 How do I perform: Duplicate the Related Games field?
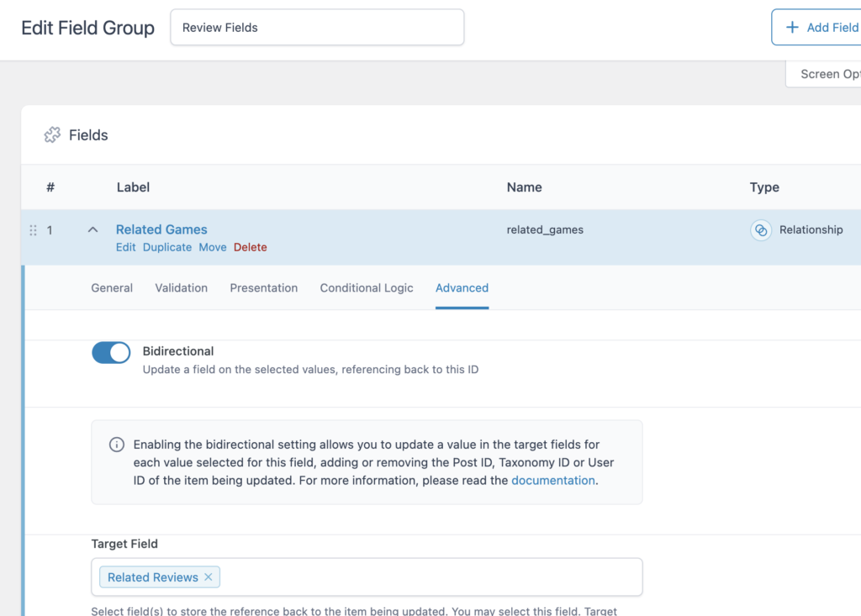(x=167, y=248)
